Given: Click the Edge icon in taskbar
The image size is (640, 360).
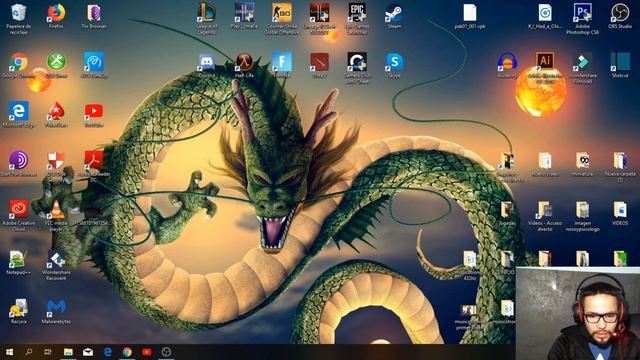Looking at the screenshot, I should (x=107, y=352).
